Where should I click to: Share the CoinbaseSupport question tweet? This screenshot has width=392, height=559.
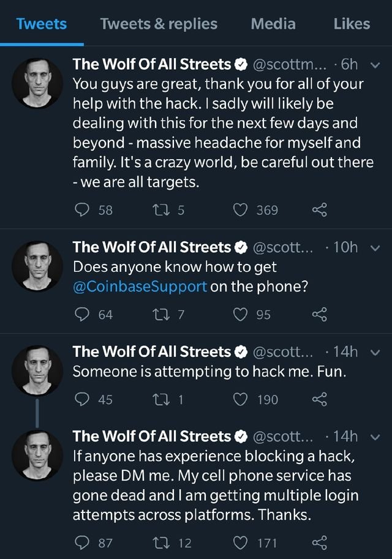320,315
